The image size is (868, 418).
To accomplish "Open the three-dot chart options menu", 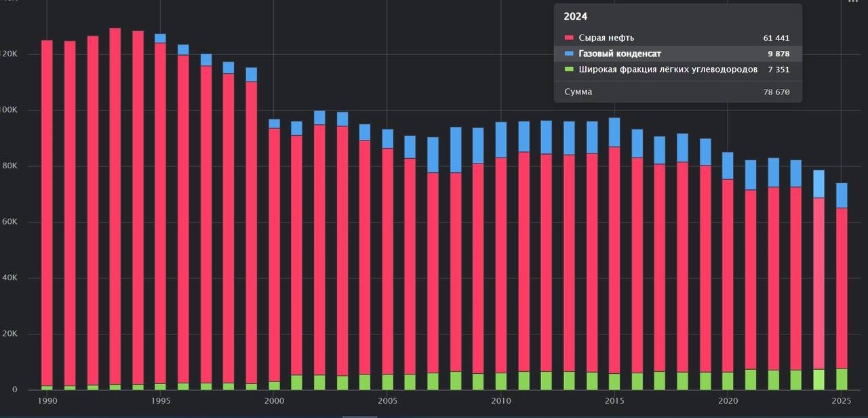I will [x=853, y=2].
